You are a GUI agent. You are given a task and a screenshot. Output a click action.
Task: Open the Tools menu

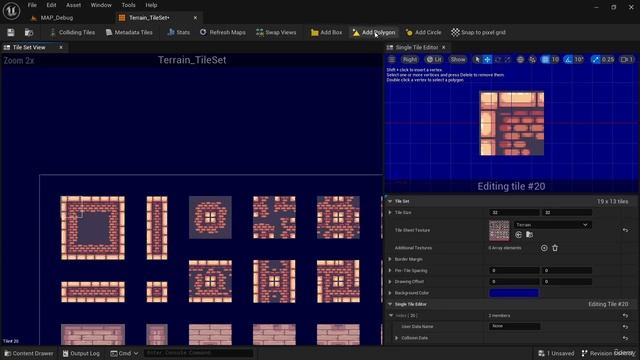(x=128, y=5)
